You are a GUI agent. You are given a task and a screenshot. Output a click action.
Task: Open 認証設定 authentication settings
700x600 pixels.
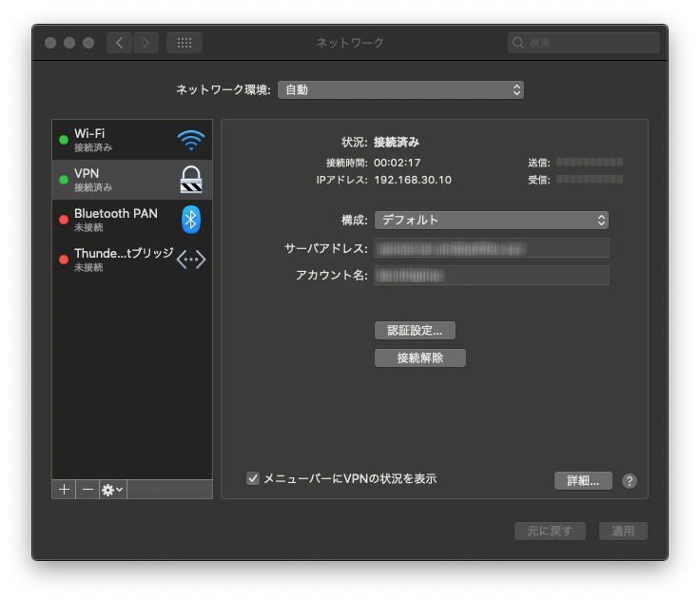click(416, 330)
